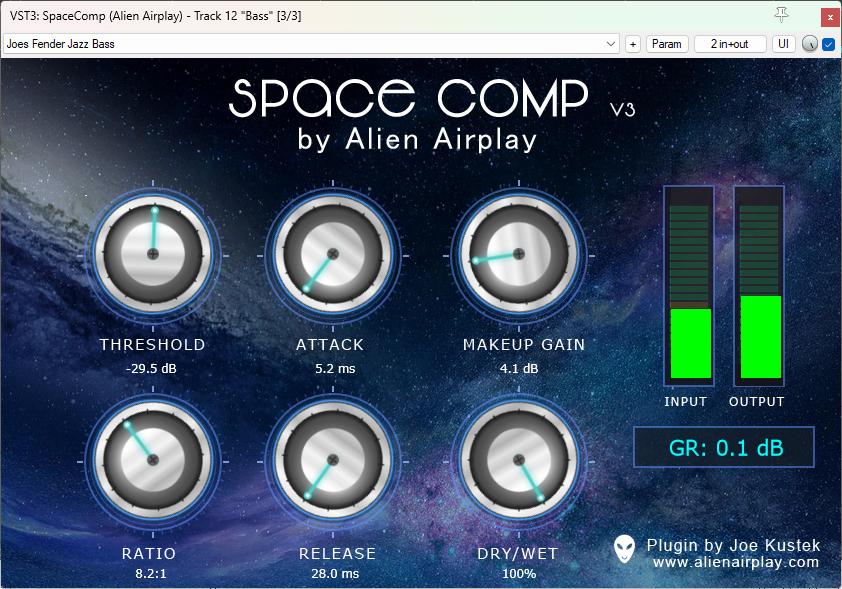Open the preset dropdown arrow
842x589 pixels.
(x=611, y=44)
